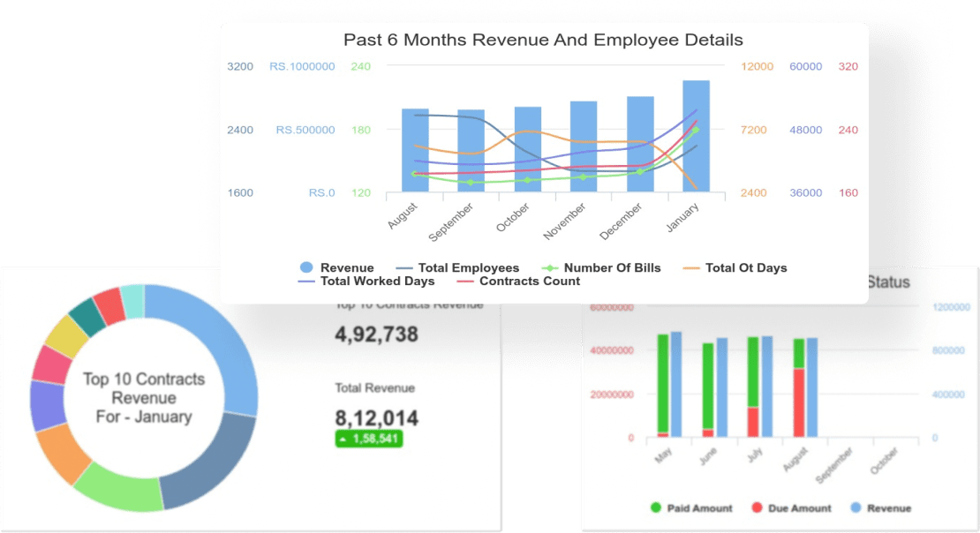Click the January revenue bar
Image resolution: width=980 pixels, height=533 pixels.
(x=696, y=137)
